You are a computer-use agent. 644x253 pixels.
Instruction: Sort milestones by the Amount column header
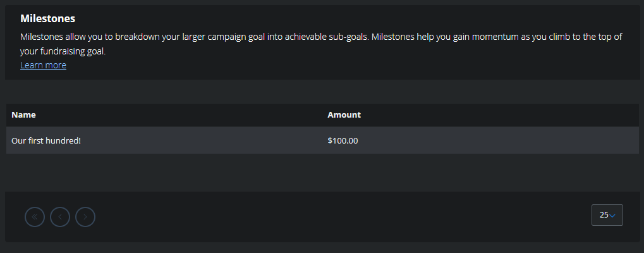(x=344, y=115)
